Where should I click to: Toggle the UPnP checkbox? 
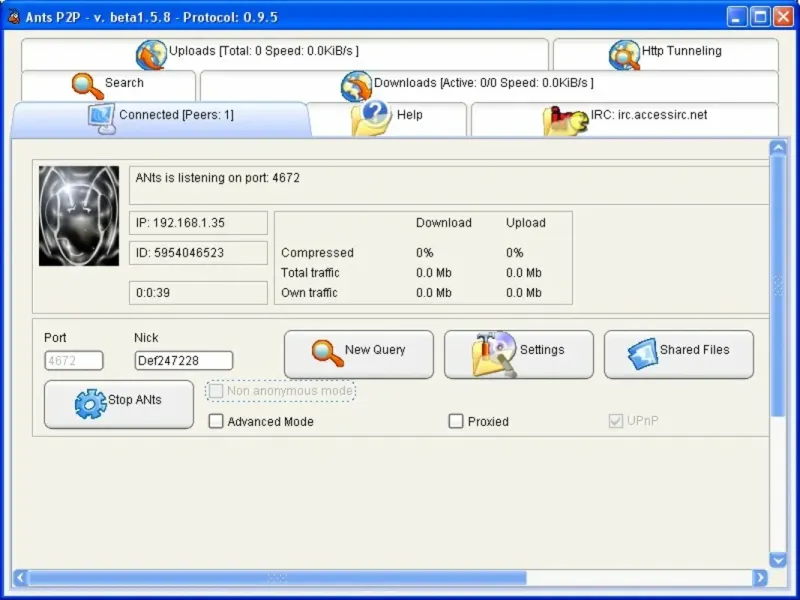coord(616,421)
